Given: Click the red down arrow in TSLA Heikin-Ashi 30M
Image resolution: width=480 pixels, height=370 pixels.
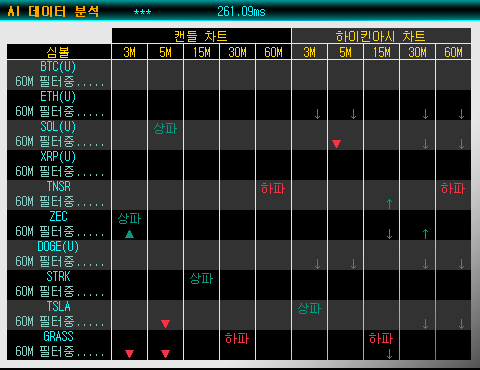Looking at the screenshot, I should [x=425, y=324].
